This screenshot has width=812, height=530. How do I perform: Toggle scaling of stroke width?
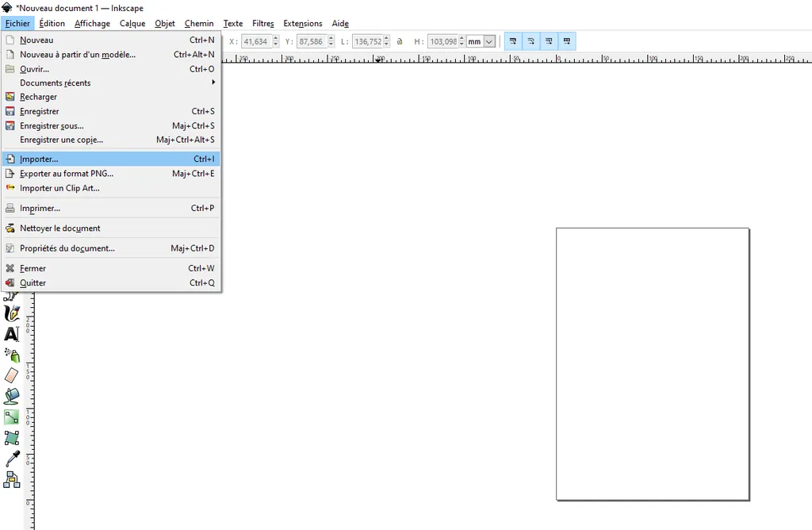point(513,41)
